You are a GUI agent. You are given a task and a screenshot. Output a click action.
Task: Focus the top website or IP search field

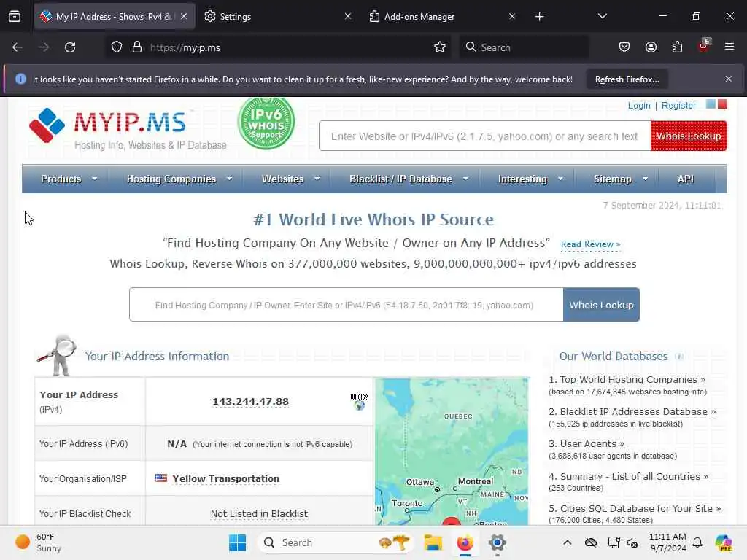[484, 136]
